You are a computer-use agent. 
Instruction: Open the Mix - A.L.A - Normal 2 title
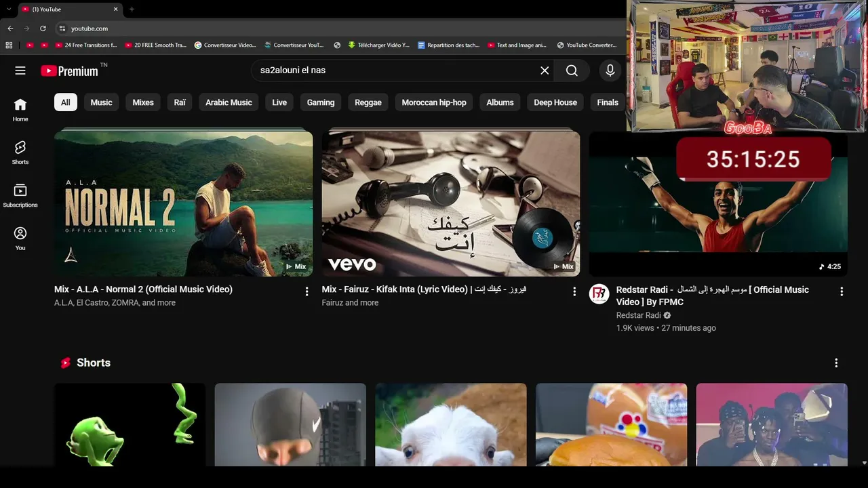pos(143,289)
